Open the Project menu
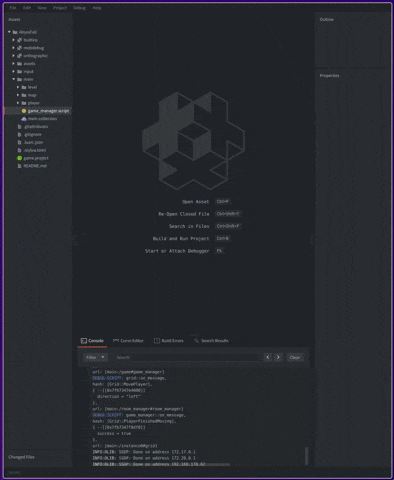The width and height of the screenshot is (394, 480). pyautogui.click(x=60, y=8)
